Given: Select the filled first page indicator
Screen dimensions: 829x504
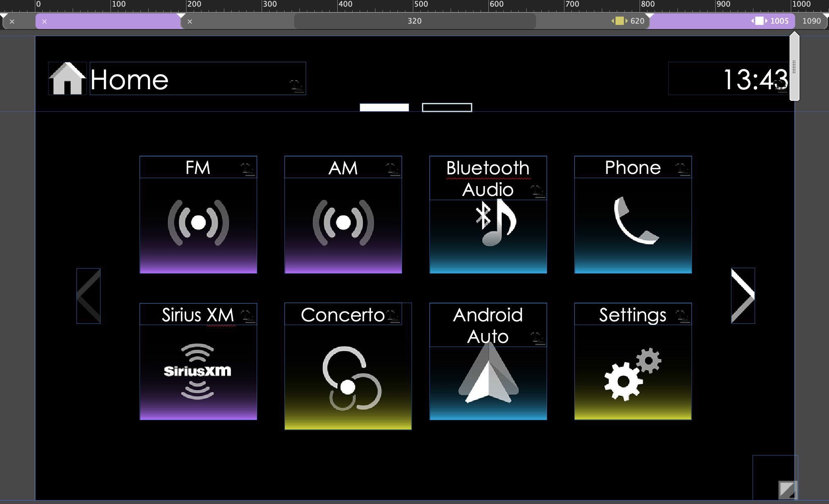Looking at the screenshot, I should pos(384,108).
